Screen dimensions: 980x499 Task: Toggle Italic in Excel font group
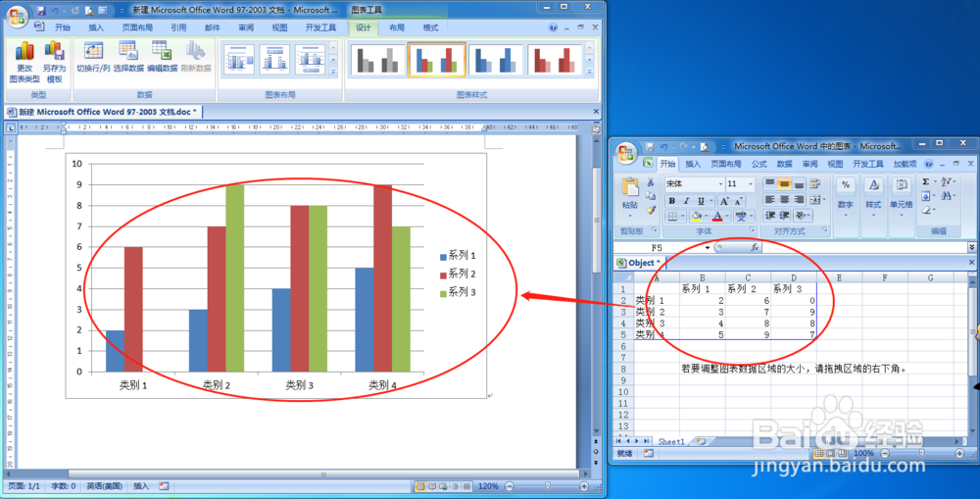[x=686, y=201]
